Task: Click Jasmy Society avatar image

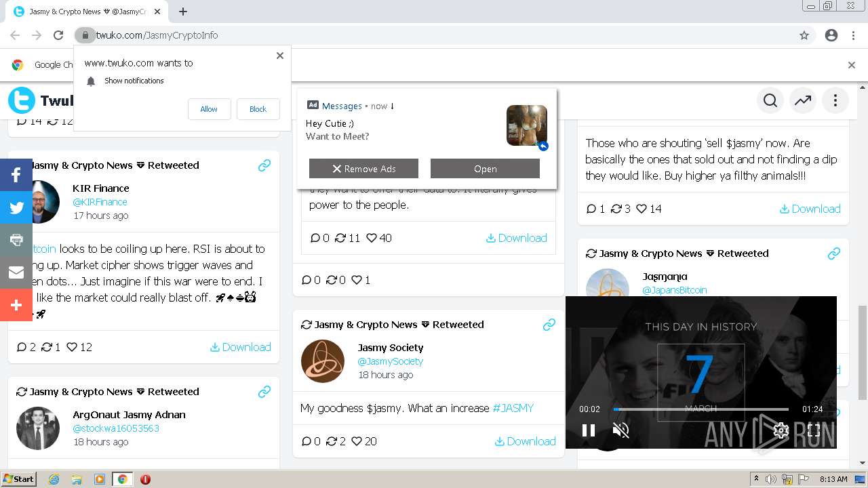Action: pyautogui.click(x=323, y=361)
